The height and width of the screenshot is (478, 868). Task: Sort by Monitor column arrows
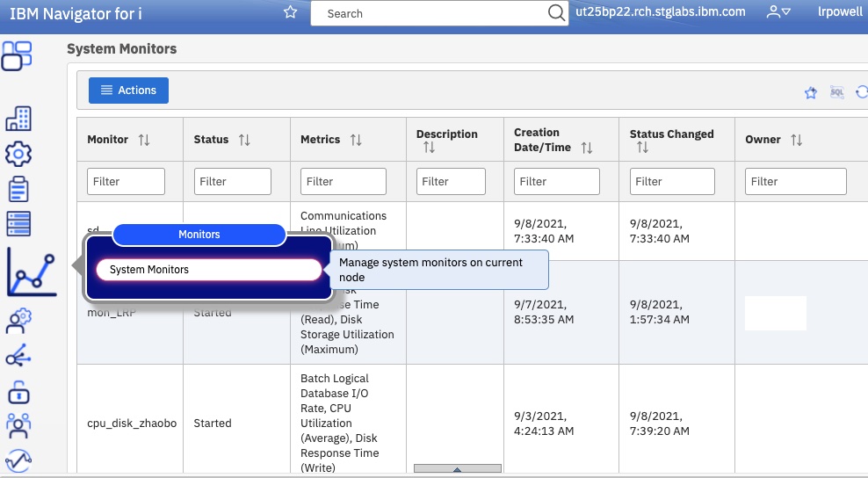click(144, 140)
